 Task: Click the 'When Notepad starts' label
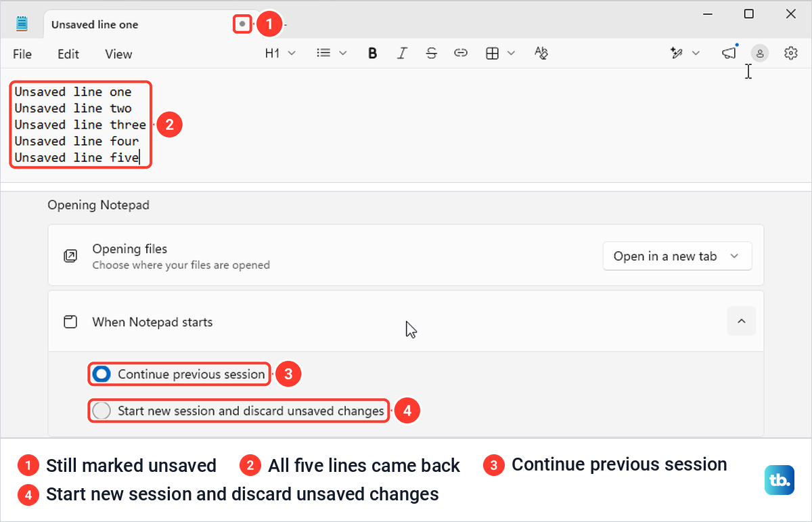153,322
